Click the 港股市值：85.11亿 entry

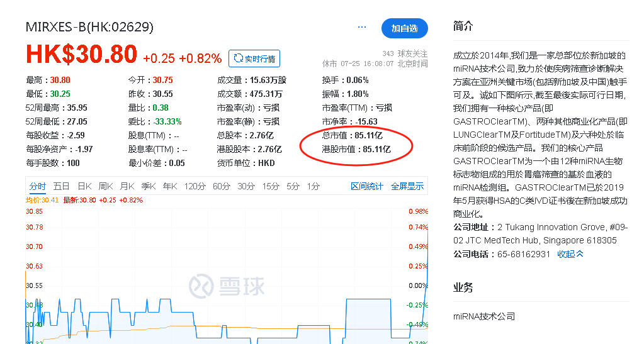(x=356, y=150)
